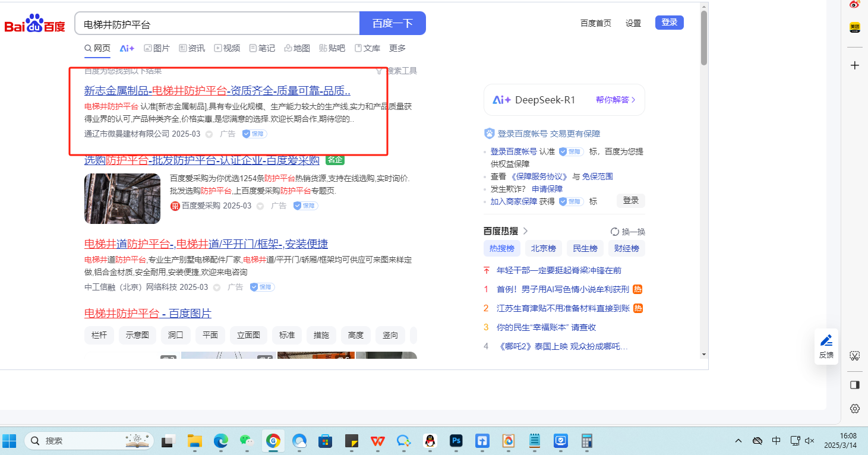Expand the system tray hidden icons chevron

[738, 441]
